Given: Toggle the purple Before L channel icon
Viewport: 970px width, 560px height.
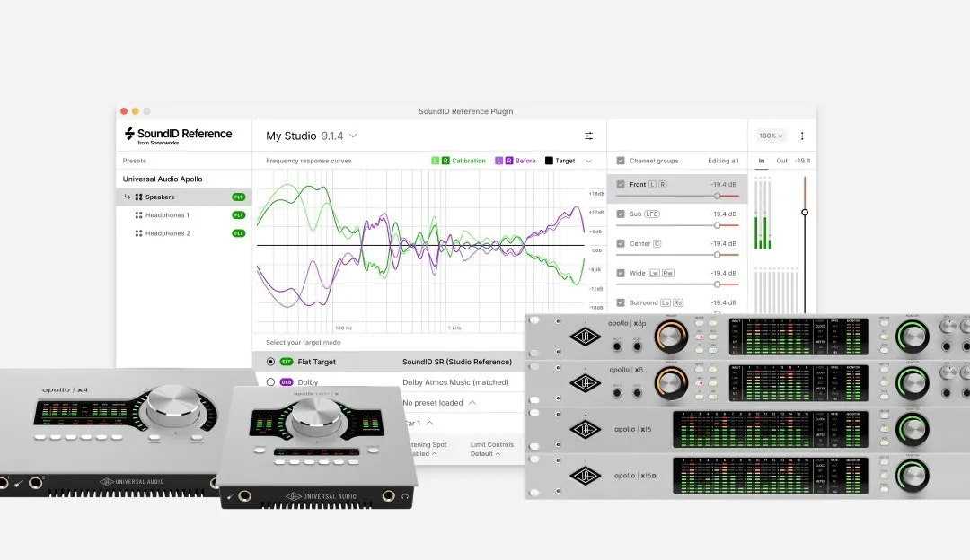Looking at the screenshot, I should coord(498,161).
